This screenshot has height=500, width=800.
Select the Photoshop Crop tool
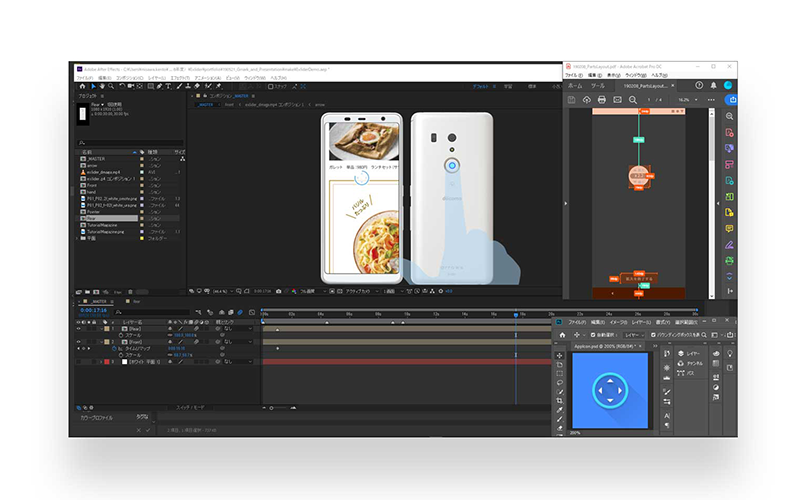pos(560,401)
